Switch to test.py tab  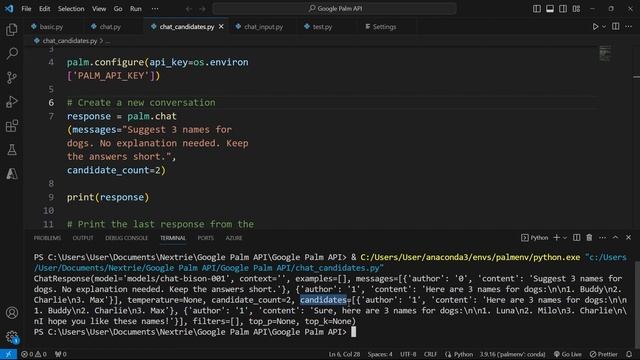click(x=322, y=27)
